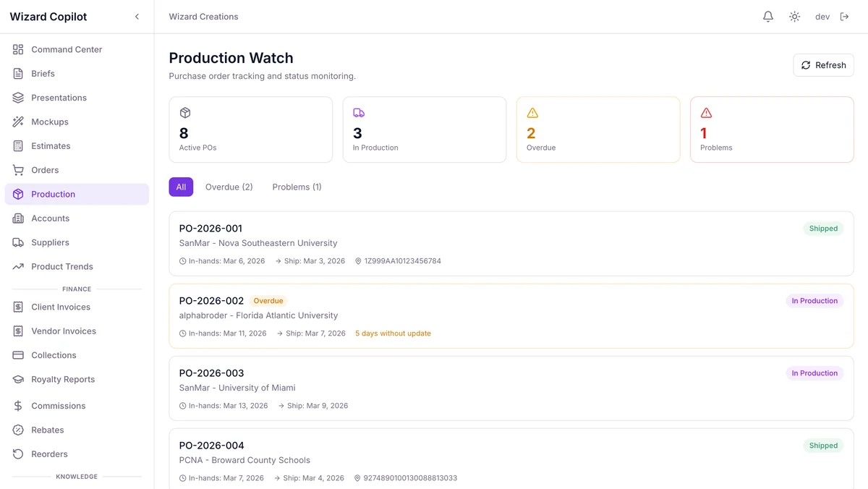Refresh the production watch list
This screenshot has width=868, height=489.
[823, 65]
